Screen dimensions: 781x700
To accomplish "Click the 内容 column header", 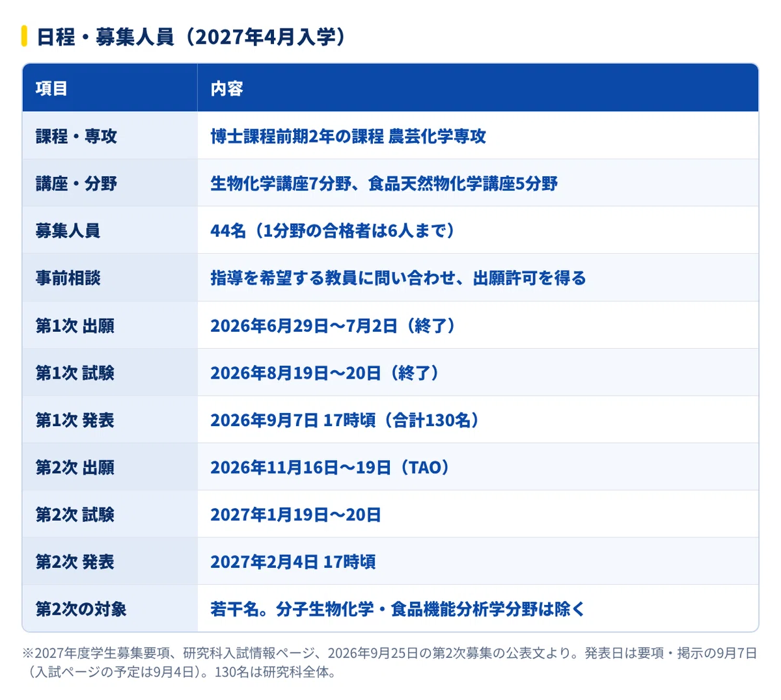I will tap(226, 88).
